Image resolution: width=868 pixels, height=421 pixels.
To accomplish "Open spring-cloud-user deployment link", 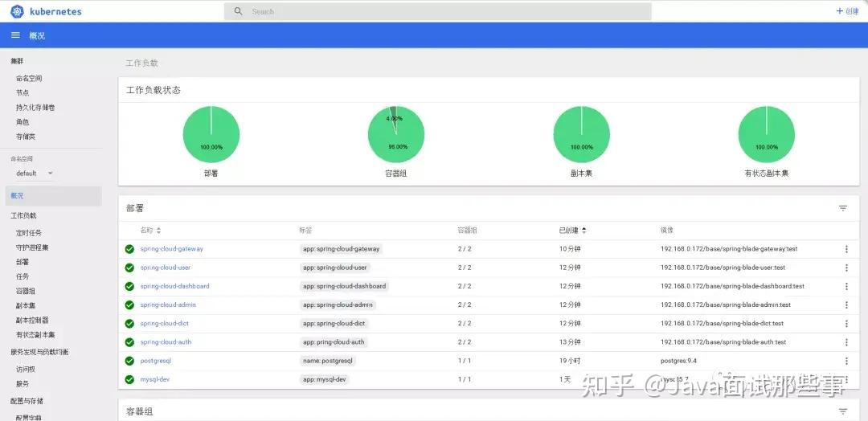I will tap(166, 268).
